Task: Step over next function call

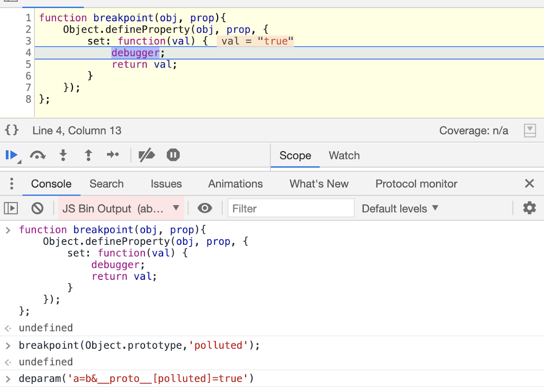Action: 37,155
